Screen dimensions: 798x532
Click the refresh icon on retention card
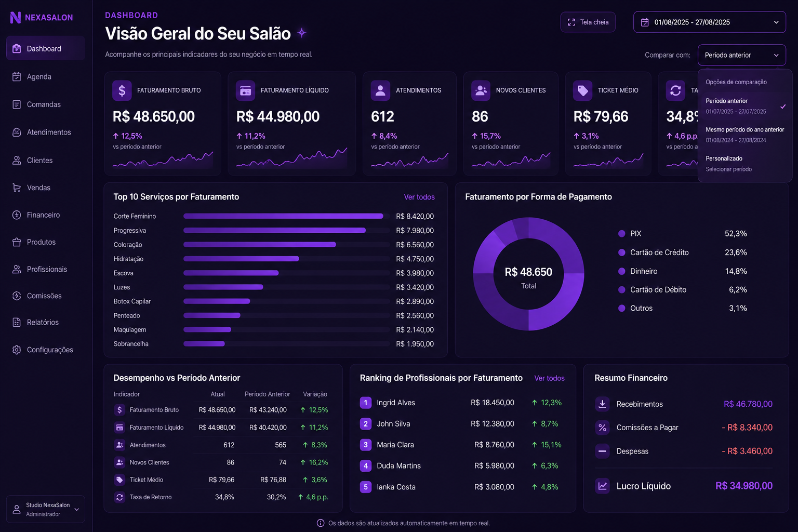point(675,90)
